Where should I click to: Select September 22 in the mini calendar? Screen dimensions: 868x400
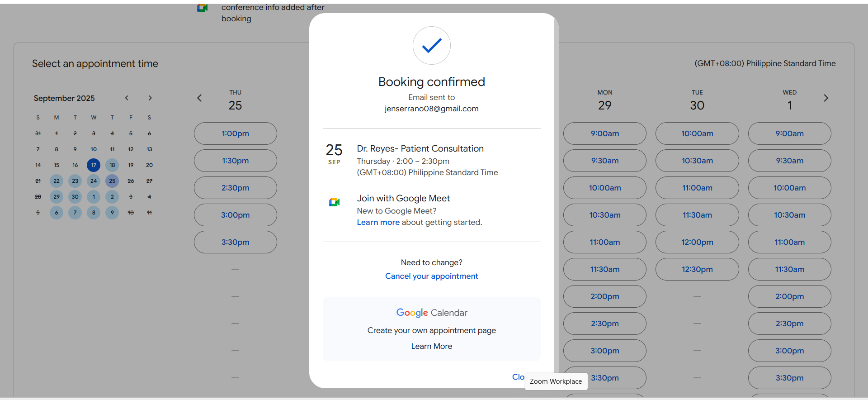(x=57, y=181)
